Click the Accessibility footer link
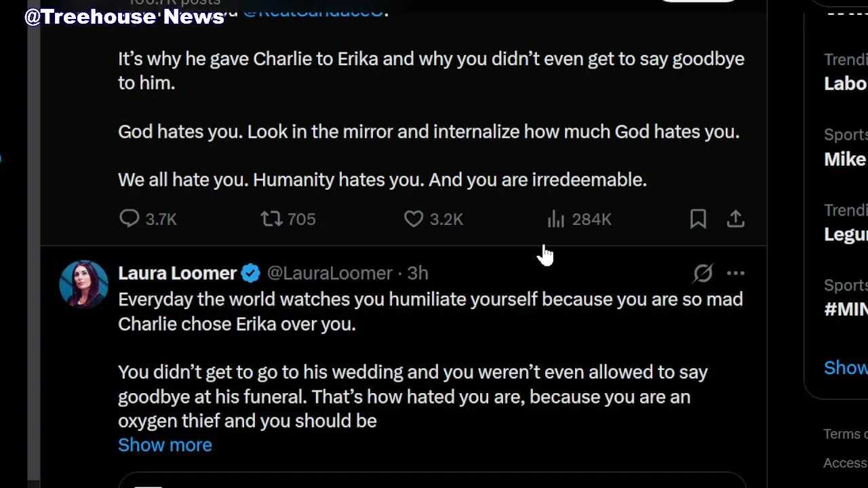The height and width of the screenshot is (488, 868). [845, 463]
